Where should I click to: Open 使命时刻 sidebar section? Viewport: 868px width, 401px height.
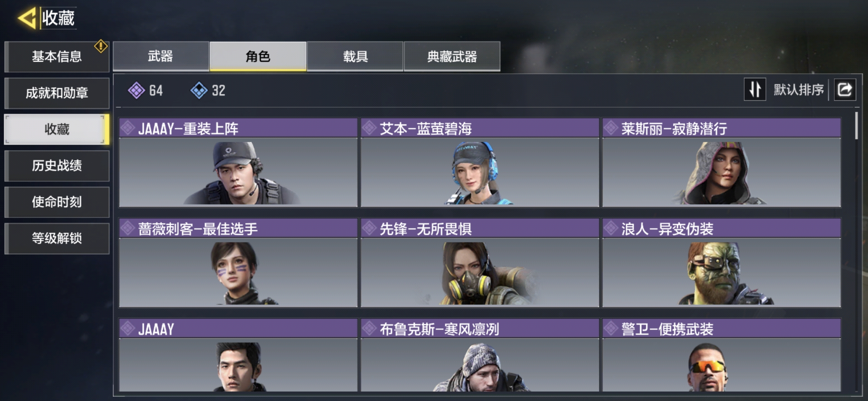point(57,202)
